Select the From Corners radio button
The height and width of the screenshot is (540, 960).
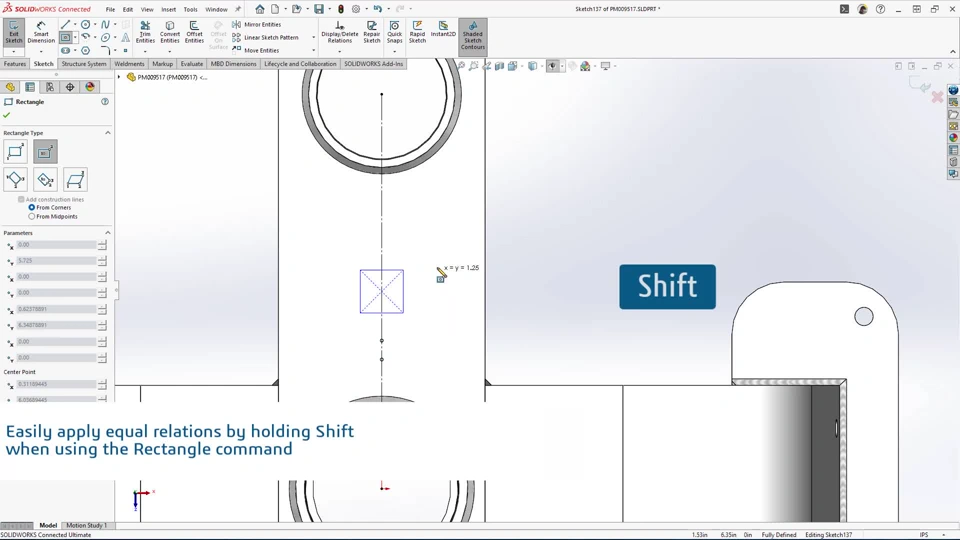32,208
